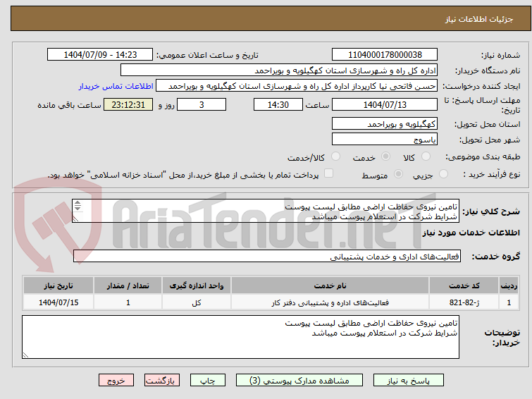532x399 pixels.
Task: Click the شهر محل تحویل یاسوج field
Action: click(x=385, y=139)
